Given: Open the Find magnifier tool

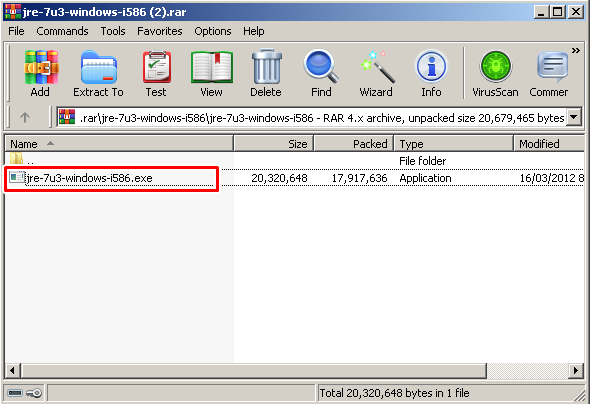Looking at the screenshot, I should point(321,73).
